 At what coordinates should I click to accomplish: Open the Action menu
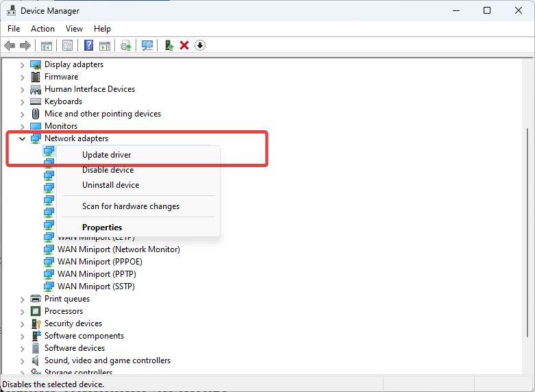(42, 29)
